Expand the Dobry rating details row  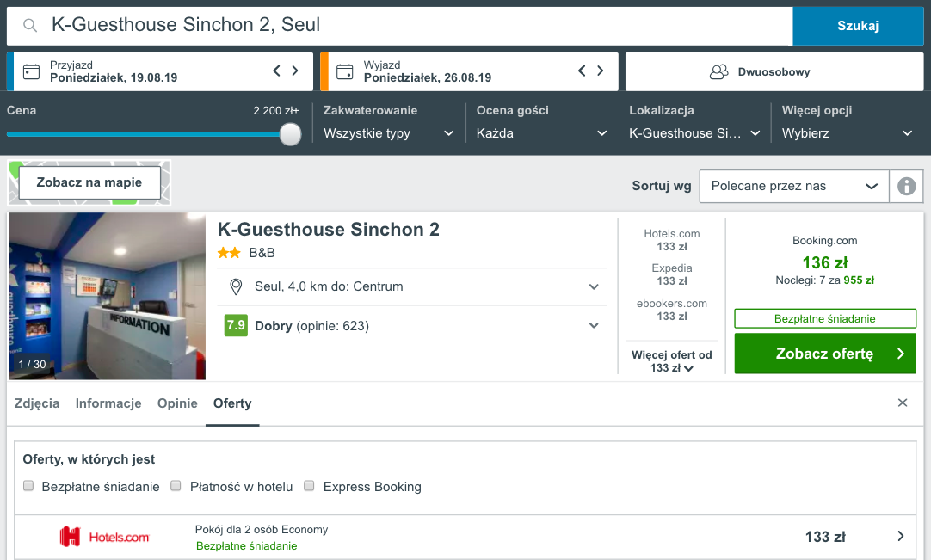[x=412, y=325]
